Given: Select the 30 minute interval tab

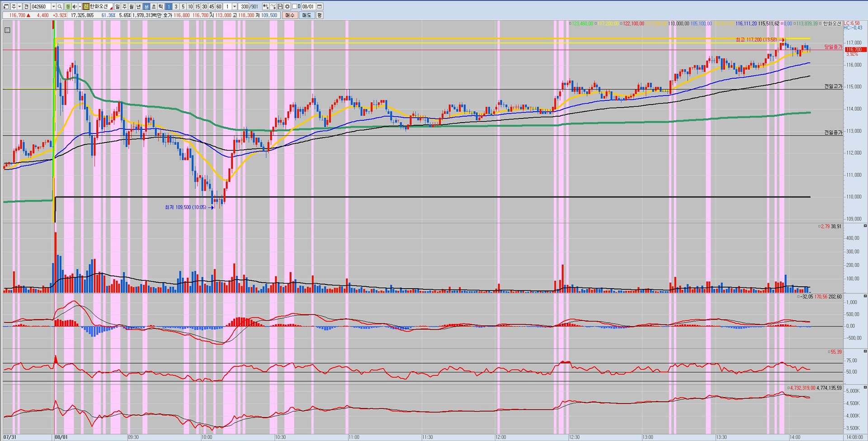Looking at the screenshot, I should pyautogui.click(x=204, y=7).
